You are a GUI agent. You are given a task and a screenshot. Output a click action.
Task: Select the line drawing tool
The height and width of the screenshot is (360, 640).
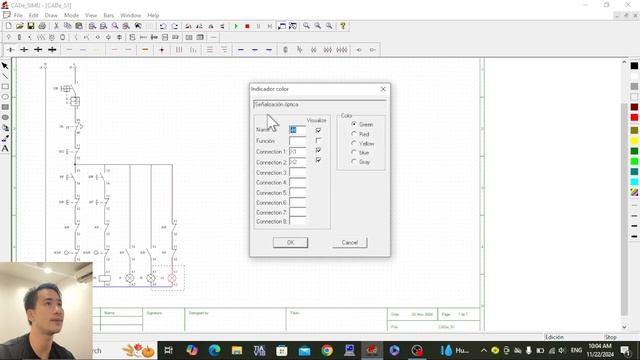tap(5, 76)
